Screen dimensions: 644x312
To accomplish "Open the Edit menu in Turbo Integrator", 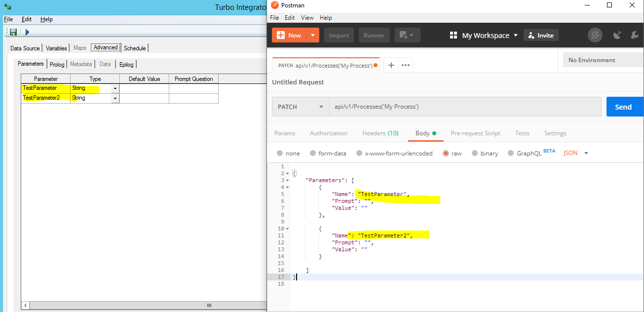I will pos(27,19).
